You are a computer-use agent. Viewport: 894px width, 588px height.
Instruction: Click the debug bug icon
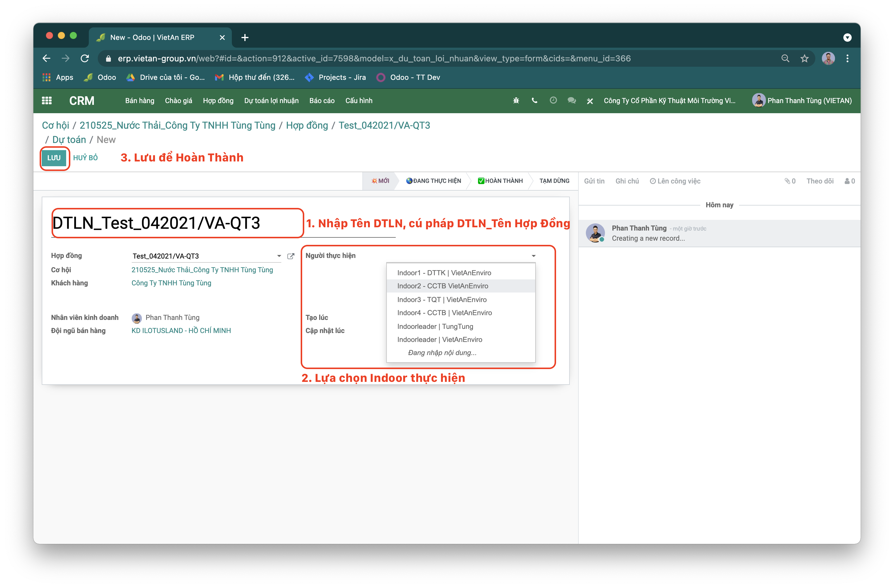(516, 101)
